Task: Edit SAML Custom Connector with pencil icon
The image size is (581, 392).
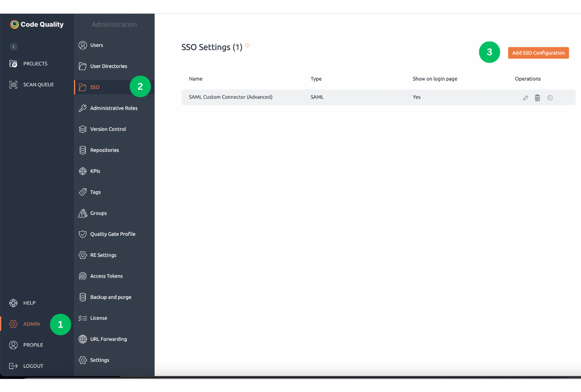Action: (x=525, y=98)
